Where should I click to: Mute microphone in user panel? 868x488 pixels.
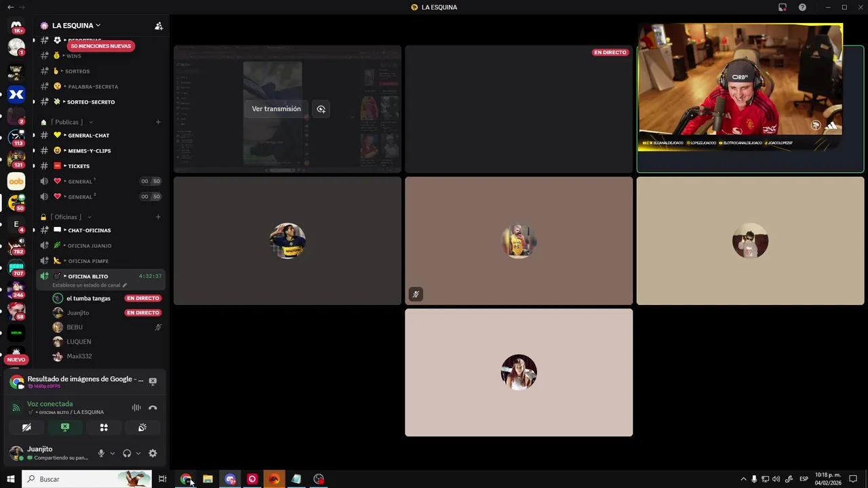[101, 453]
